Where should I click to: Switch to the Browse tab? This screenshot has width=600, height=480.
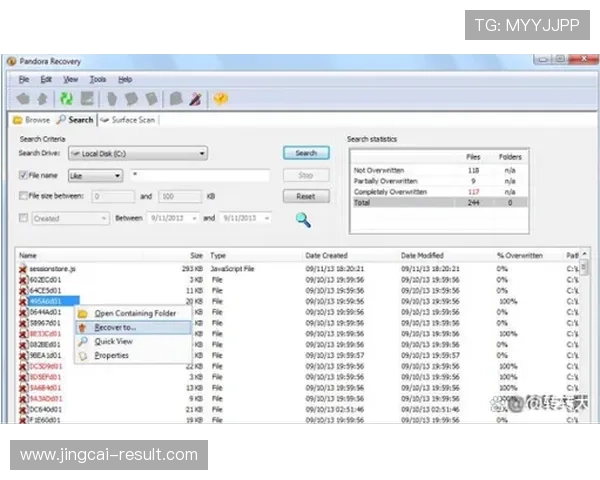click(x=31, y=120)
